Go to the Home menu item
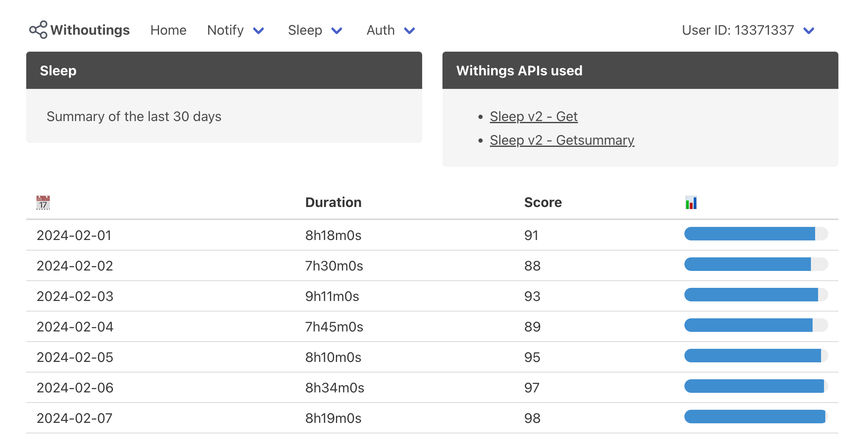 coord(168,30)
